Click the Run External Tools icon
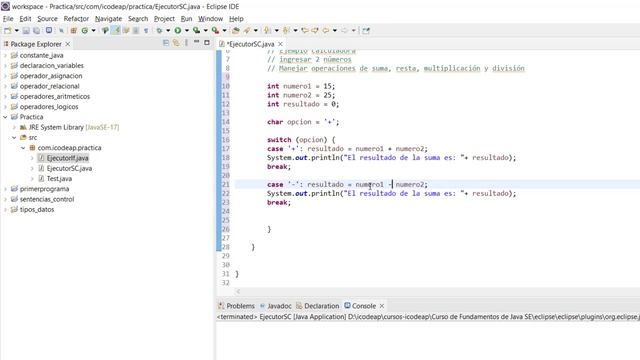The height and width of the screenshot is (360, 640). 215,31
